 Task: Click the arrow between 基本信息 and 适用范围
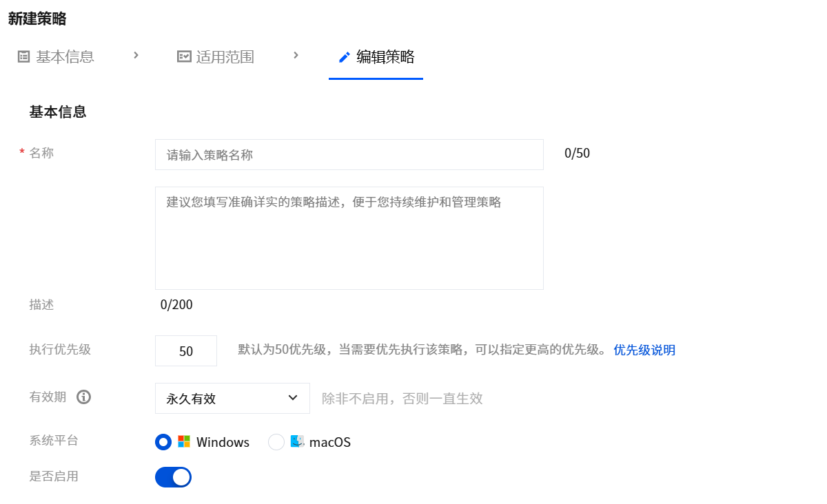[x=136, y=55]
